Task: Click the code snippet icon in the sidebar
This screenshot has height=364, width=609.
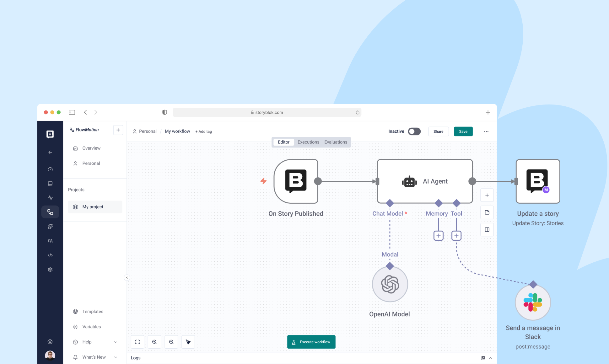Action: (50, 255)
